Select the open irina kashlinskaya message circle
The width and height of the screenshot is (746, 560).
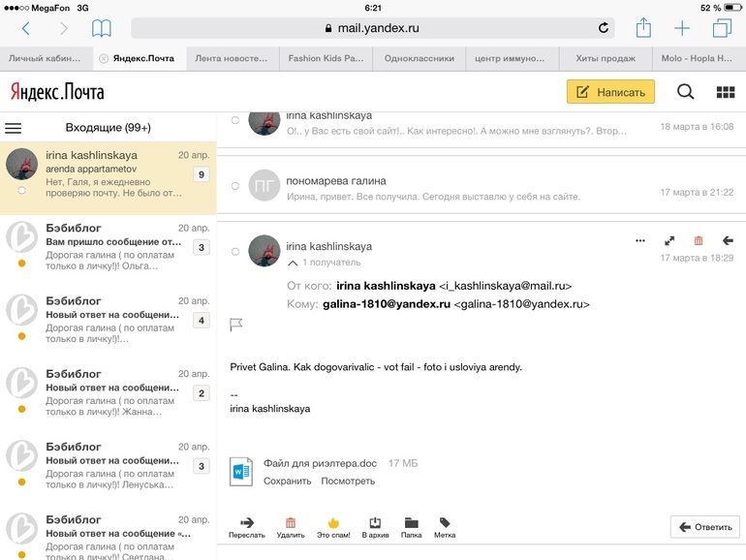[235, 251]
